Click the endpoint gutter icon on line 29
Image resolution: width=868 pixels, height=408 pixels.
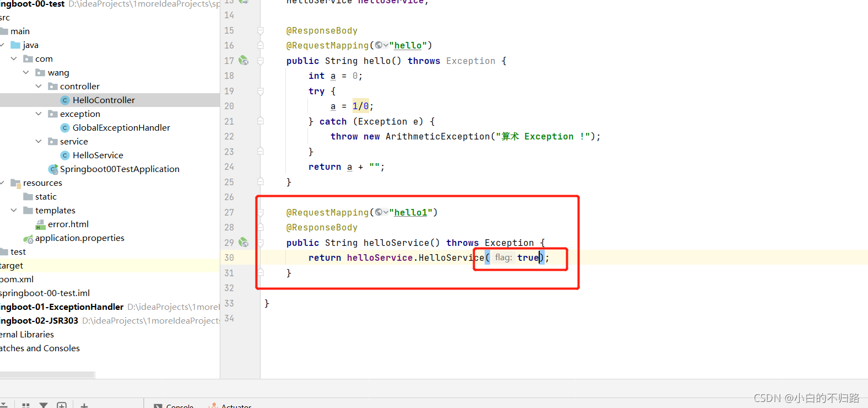coord(243,243)
